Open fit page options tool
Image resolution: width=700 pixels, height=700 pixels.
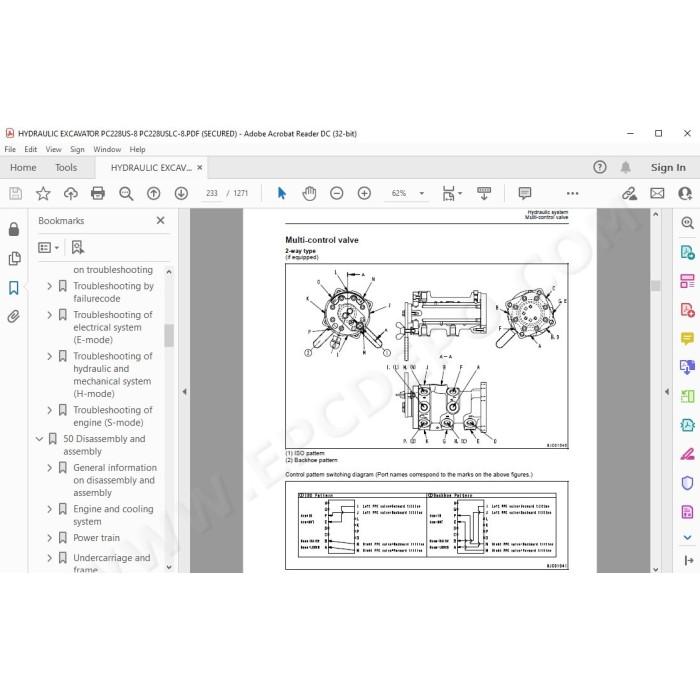451,193
